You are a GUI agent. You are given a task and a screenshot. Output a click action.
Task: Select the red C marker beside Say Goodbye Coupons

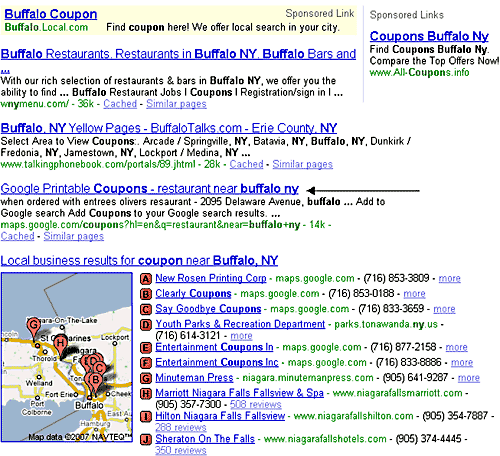point(146,309)
